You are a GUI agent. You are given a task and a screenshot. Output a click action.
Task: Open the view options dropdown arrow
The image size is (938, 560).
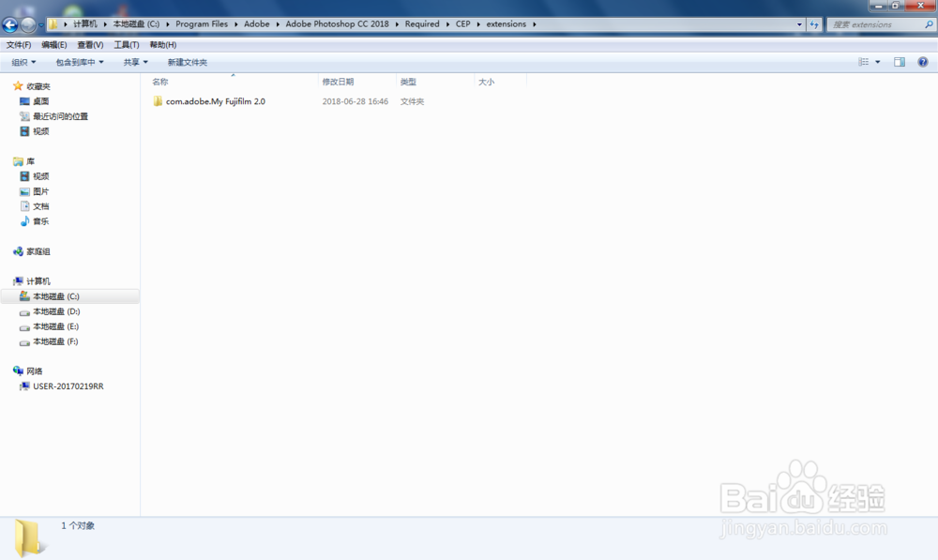(x=878, y=62)
